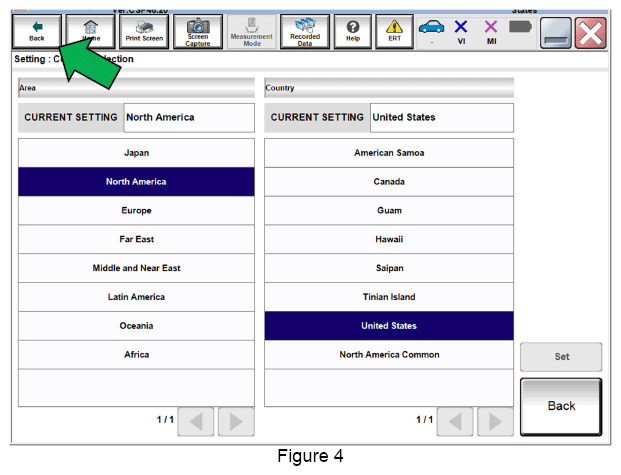Click the Print Screen printer icon
Viewport: 621px width, 475px height.
click(x=144, y=32)
